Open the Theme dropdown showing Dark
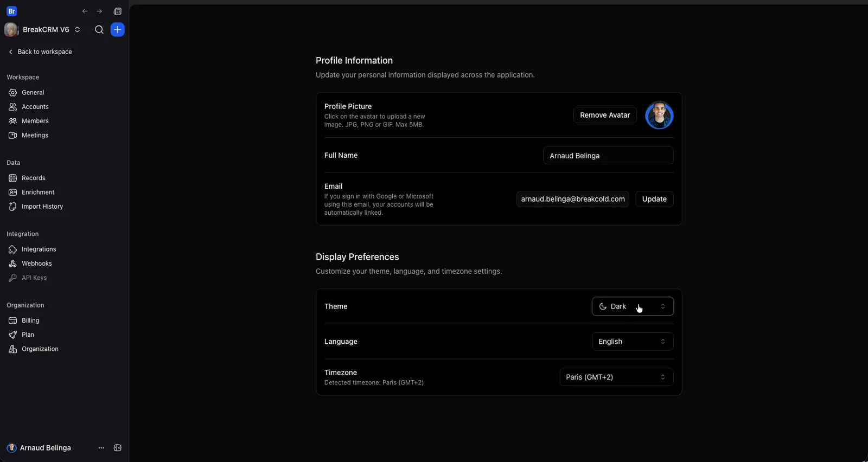 [633, 306]
